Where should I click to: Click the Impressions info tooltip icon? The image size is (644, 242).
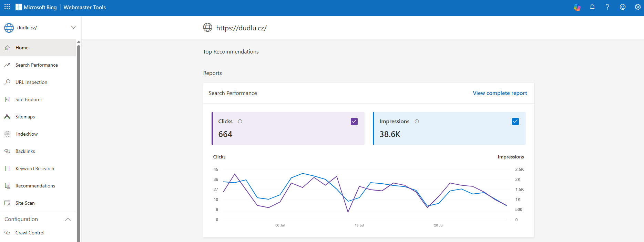pyautogui.click(x=417, y=122)
